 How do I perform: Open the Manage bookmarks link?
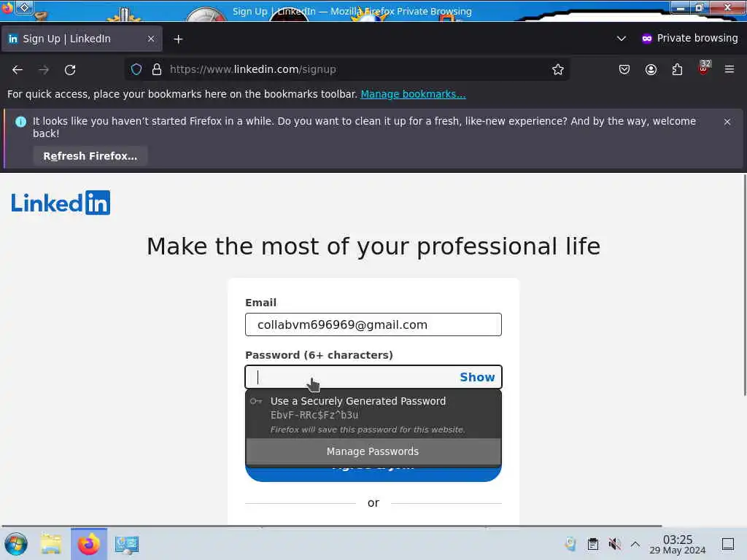[x=413, y=94]
